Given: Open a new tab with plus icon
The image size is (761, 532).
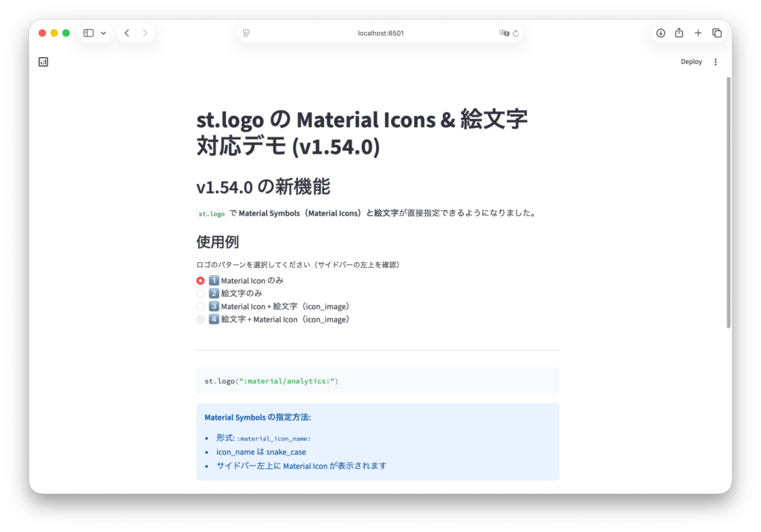Looking at the screenshot, I should [698, 33].
